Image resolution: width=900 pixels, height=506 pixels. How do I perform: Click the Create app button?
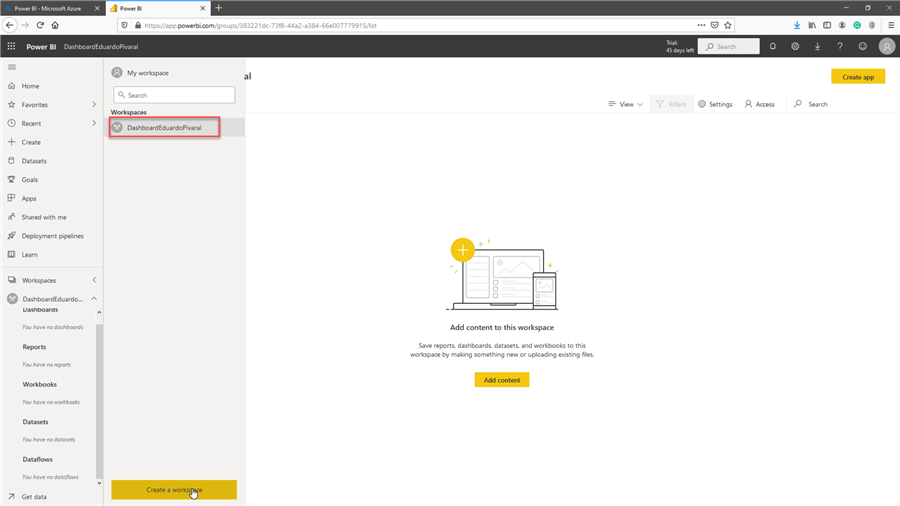[x=858, y=77]
